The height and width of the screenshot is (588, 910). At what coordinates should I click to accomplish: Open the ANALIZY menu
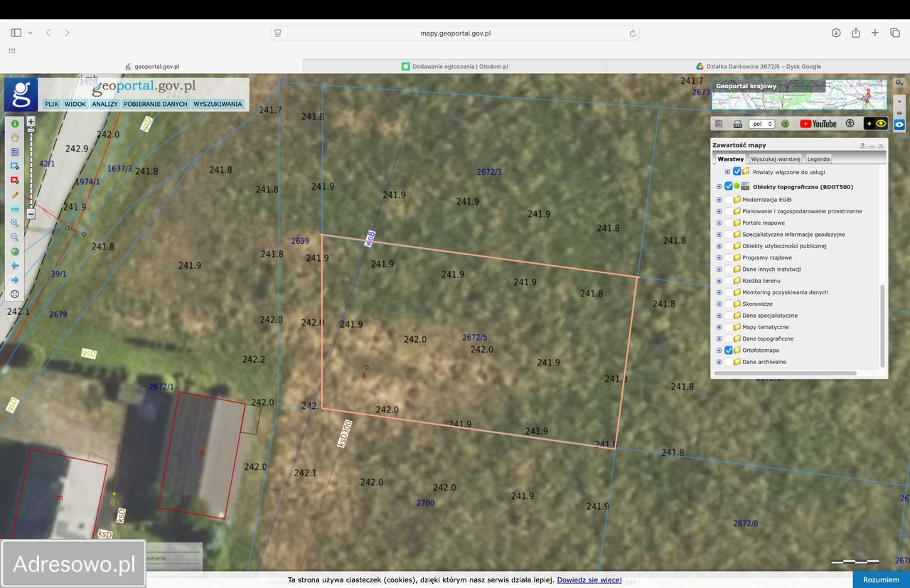[x=105, y=104]
